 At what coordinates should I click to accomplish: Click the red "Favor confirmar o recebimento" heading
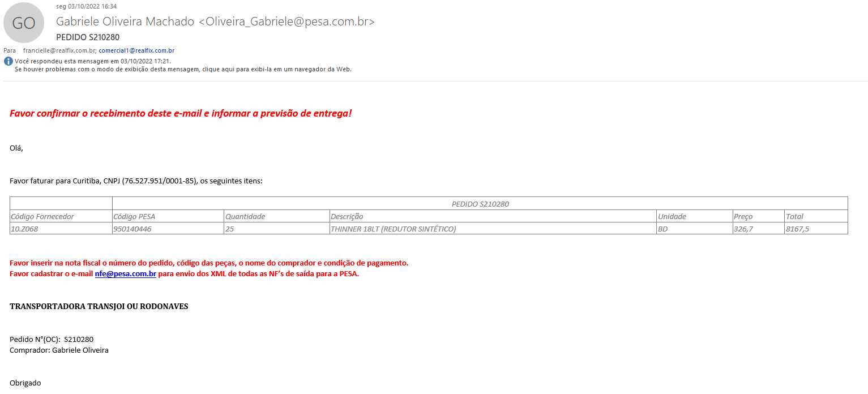181,113
